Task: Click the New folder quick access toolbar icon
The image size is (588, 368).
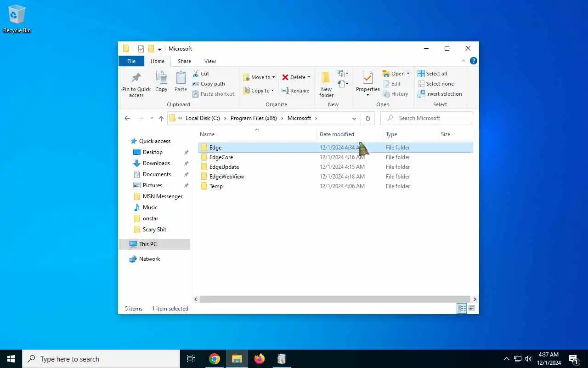Action: [151, 49]
